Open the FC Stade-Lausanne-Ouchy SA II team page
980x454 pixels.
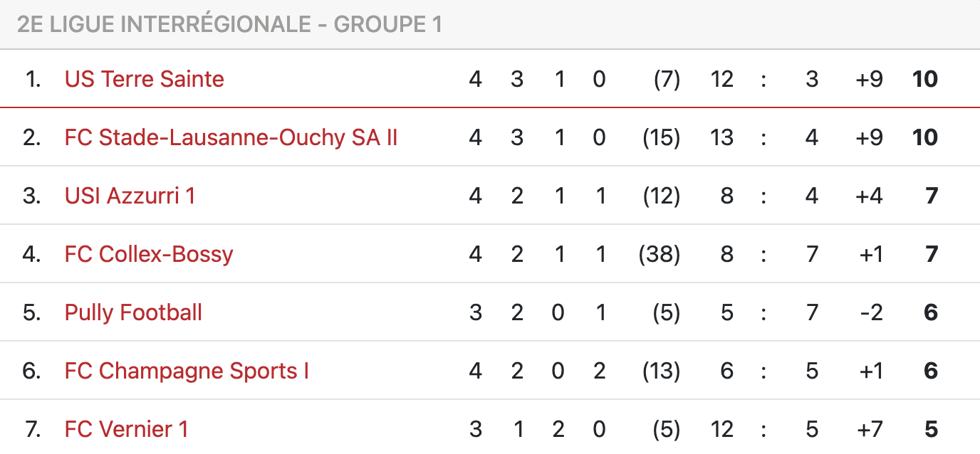231,137
